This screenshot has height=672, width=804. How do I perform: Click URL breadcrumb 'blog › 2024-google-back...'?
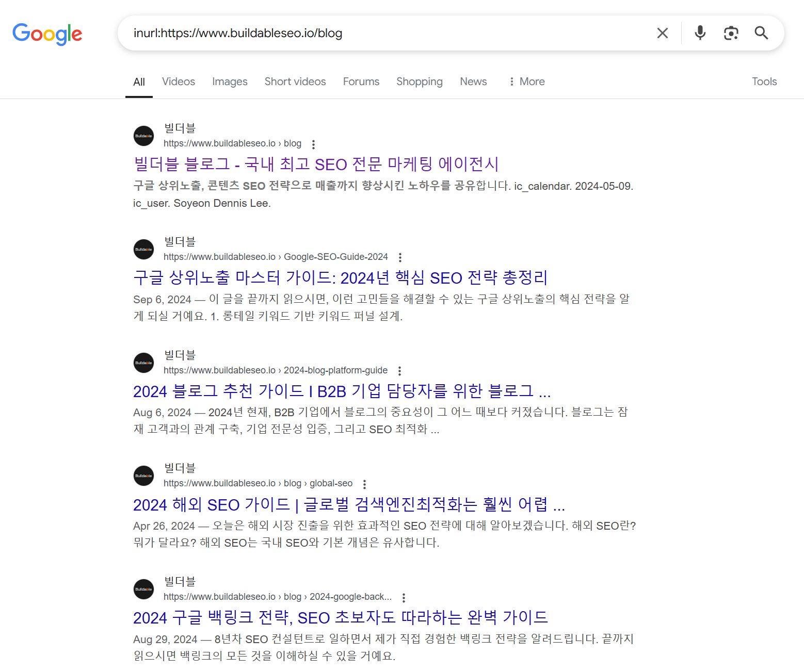pos(338,597)
